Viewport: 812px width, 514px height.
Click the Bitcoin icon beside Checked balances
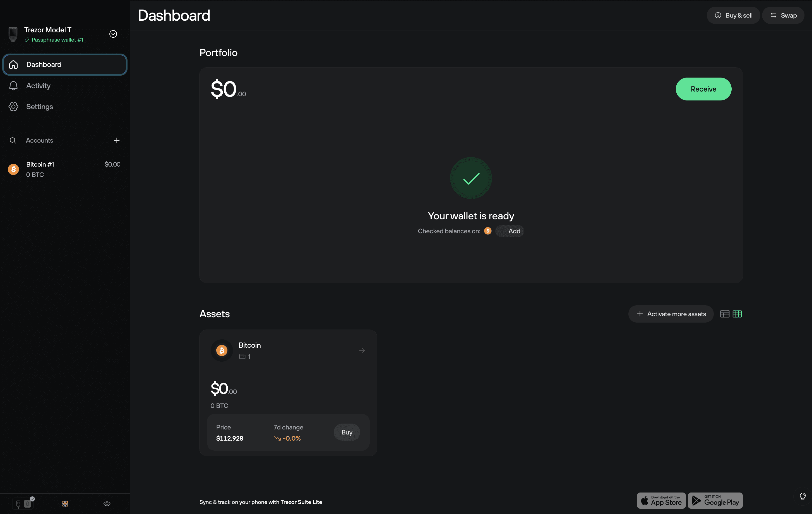[487, 231]
